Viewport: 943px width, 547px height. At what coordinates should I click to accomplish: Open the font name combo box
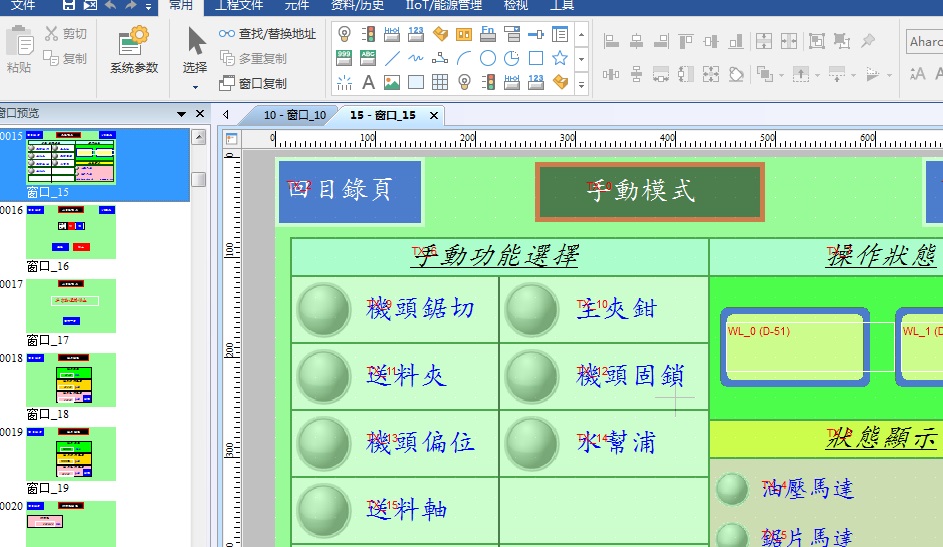coord(924,42)
